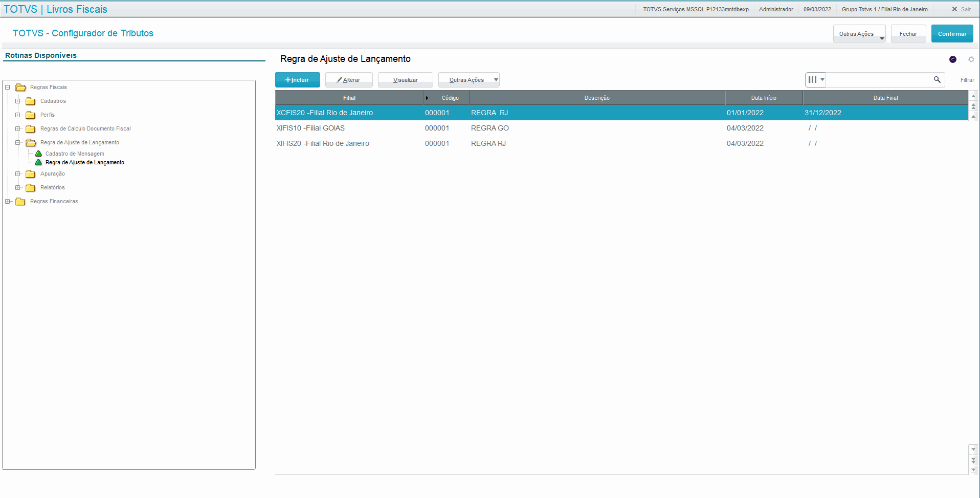
Task: Expand the Relatórios tree node
Action: tap(18, 187)
